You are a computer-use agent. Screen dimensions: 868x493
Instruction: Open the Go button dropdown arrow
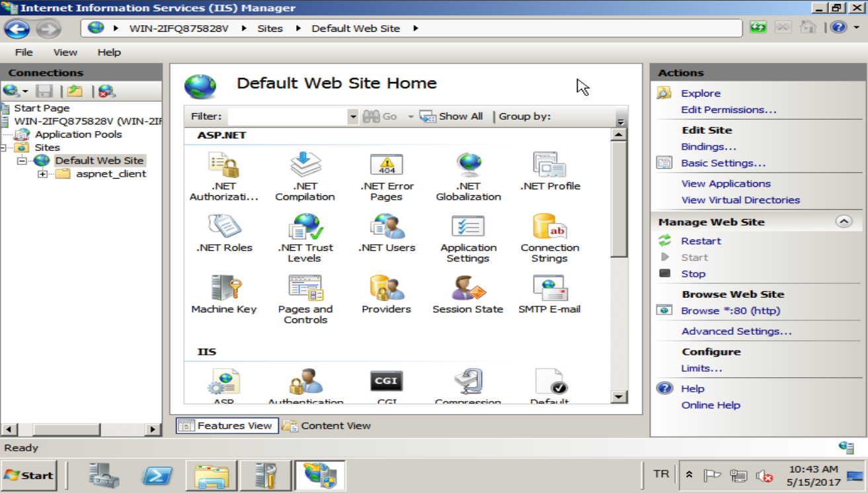(x=411, y=116)
